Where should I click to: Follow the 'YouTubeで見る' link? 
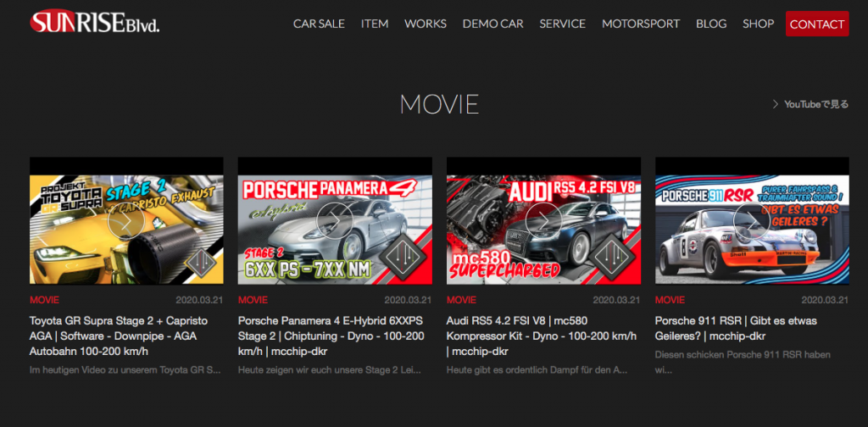point(810,104)
